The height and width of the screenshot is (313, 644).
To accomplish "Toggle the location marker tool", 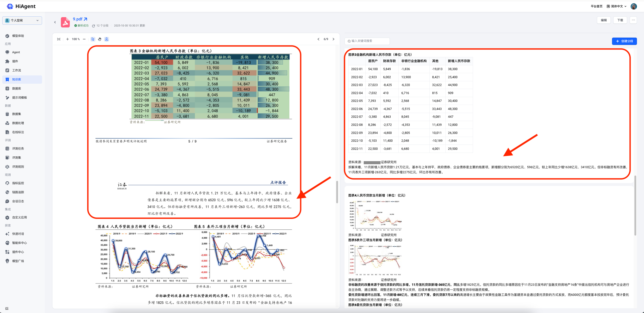I will (107, 39).
